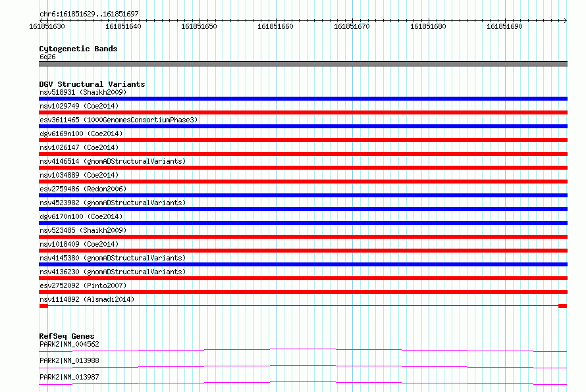The height and width of the screenshot is (392, 586).
Task: Open variant nsv4146514 (gnomADStructuralVariants) label
Action: click(x=113, y=161)
